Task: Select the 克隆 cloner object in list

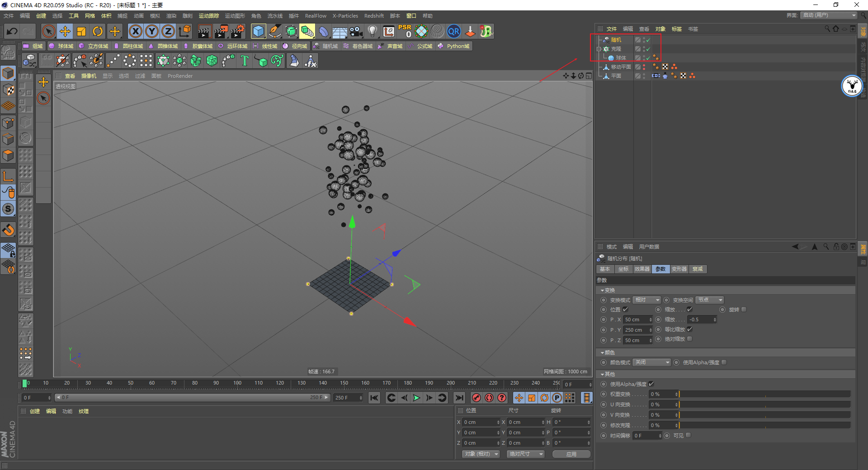Action: coord(616,49)
